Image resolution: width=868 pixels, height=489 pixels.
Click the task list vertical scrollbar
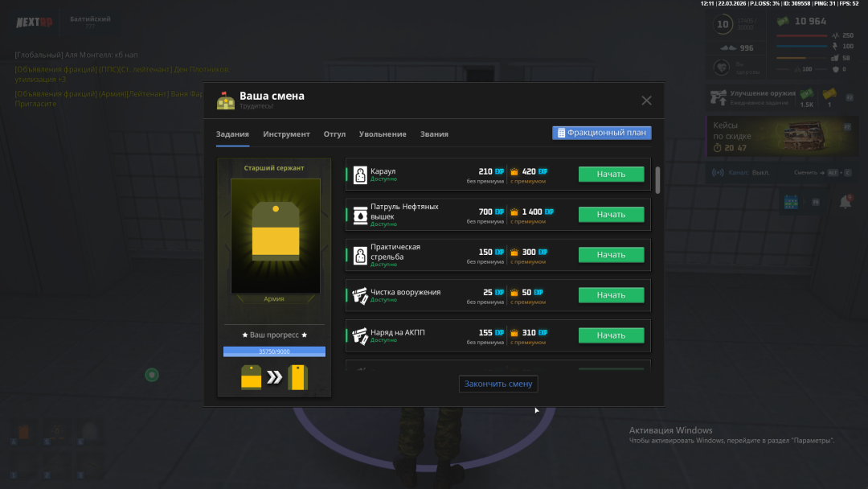[x=658, y=180]
